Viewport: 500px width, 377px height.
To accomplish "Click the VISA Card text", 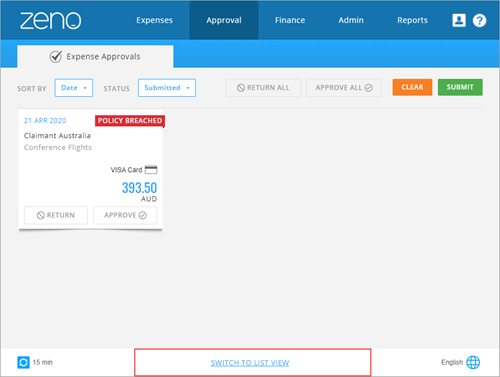I will (x=126, y=170).
